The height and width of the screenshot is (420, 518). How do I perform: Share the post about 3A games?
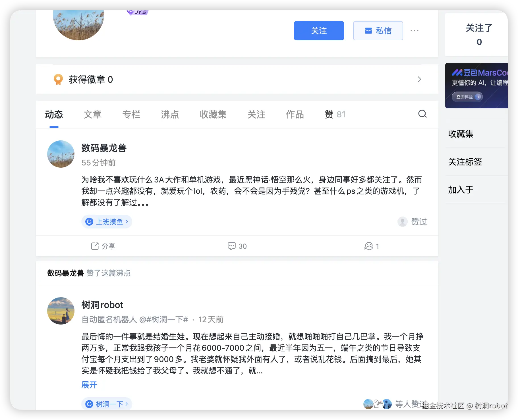pyautogui.click(x=103, y=246)
